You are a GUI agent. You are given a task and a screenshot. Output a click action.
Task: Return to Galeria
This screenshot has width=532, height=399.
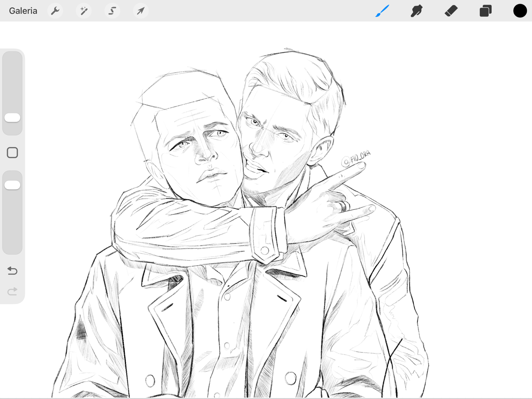23,11
